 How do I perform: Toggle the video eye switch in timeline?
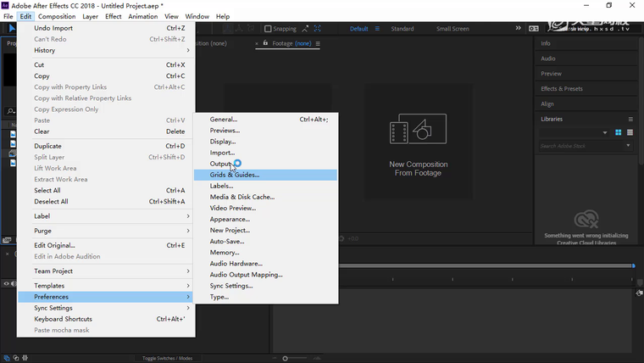(7, 283)
